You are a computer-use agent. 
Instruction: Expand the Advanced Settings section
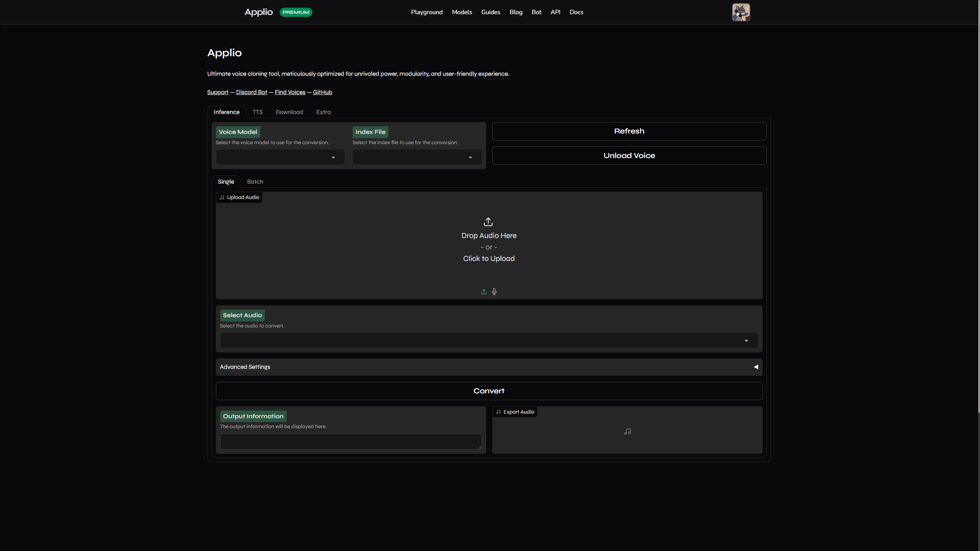[x=489, y=367]
